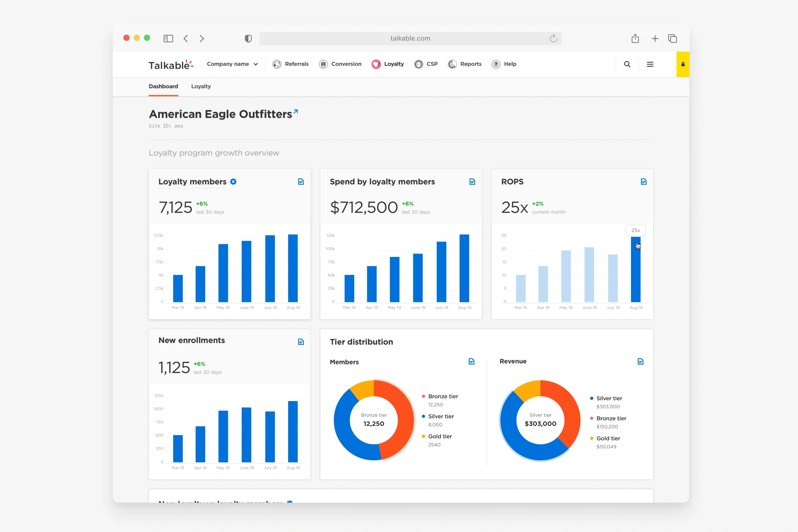Open the Help menu

coord(504,64)
